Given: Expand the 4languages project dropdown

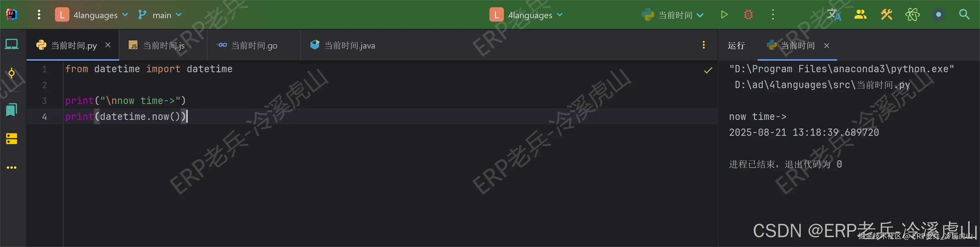Looking at the screenshot, I should tap(91, 15).
